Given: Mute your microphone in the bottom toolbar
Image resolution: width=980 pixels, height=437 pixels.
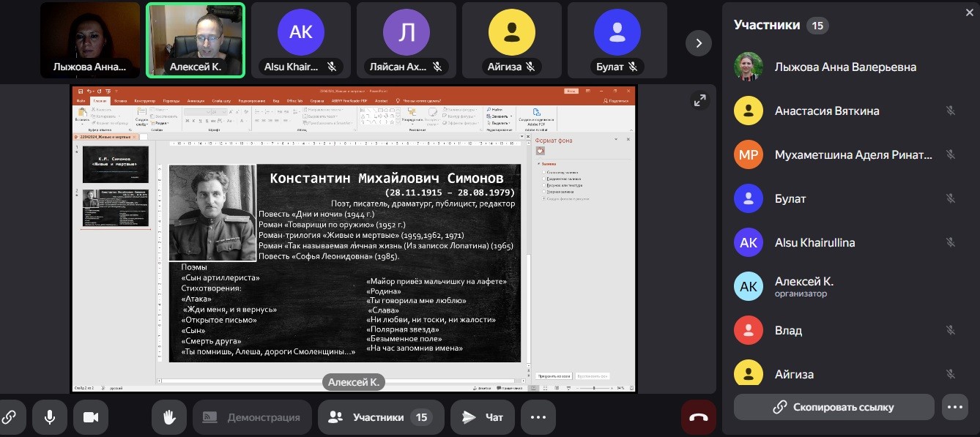Looking at the screenshot, I should pyautogui.click(x=50, y=417).
